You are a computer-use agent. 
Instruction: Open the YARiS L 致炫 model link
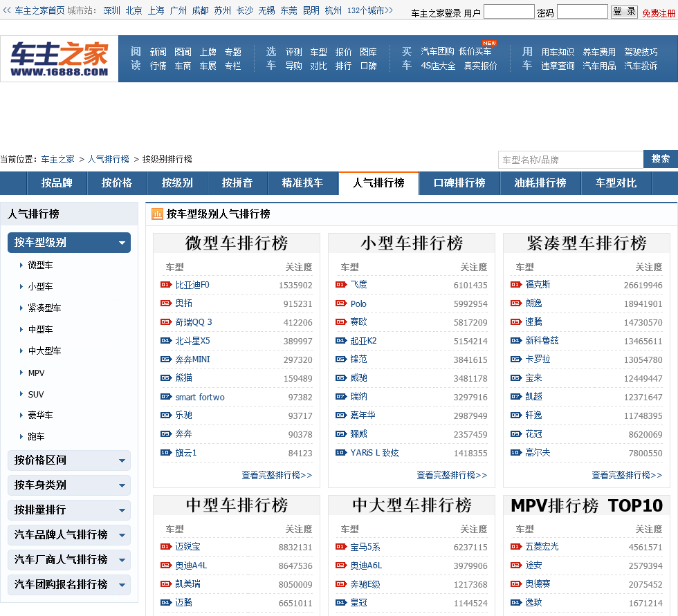pyautogui.click(x=374, y=453)
